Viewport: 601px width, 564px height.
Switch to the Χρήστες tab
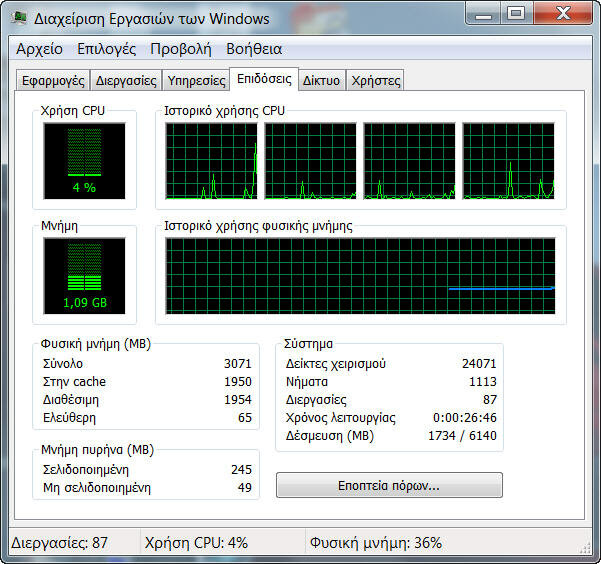[x=376, y=81]
